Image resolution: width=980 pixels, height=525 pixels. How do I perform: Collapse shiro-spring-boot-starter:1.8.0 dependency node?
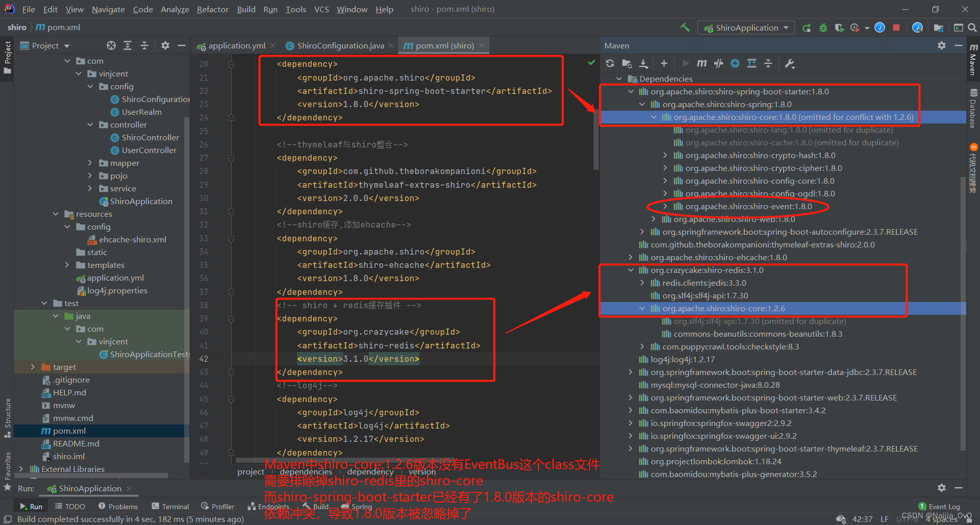pos(631,92)
